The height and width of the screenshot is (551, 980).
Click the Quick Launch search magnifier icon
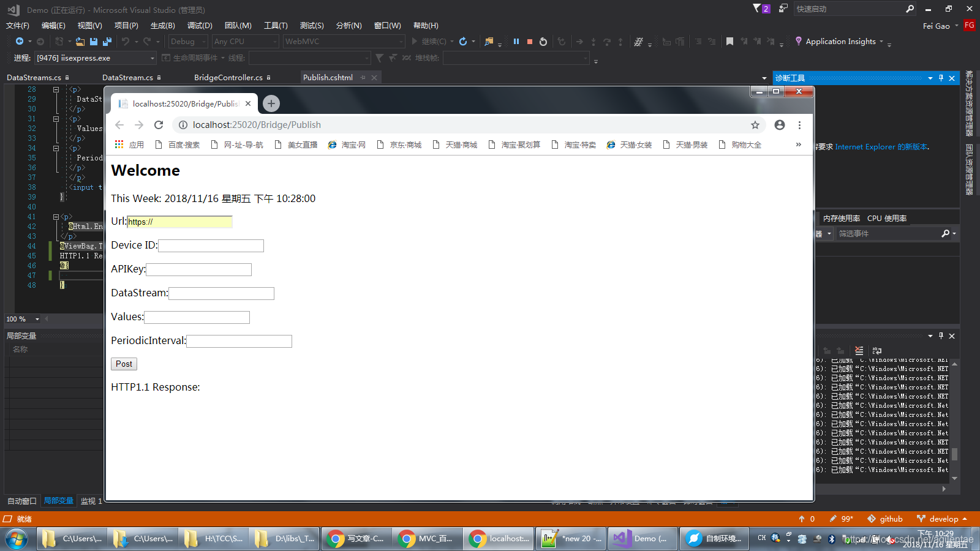910,9
